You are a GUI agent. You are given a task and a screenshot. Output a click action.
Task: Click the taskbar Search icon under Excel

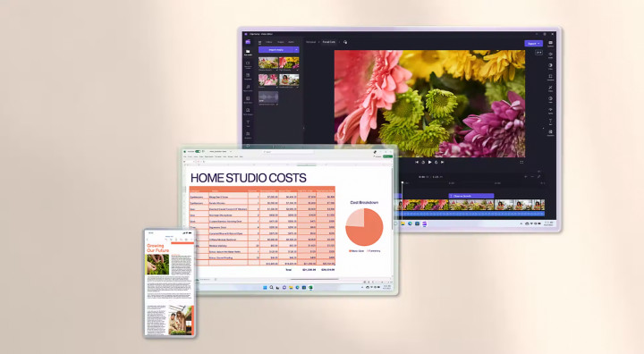pyautogui.click(x=272, y=288)
